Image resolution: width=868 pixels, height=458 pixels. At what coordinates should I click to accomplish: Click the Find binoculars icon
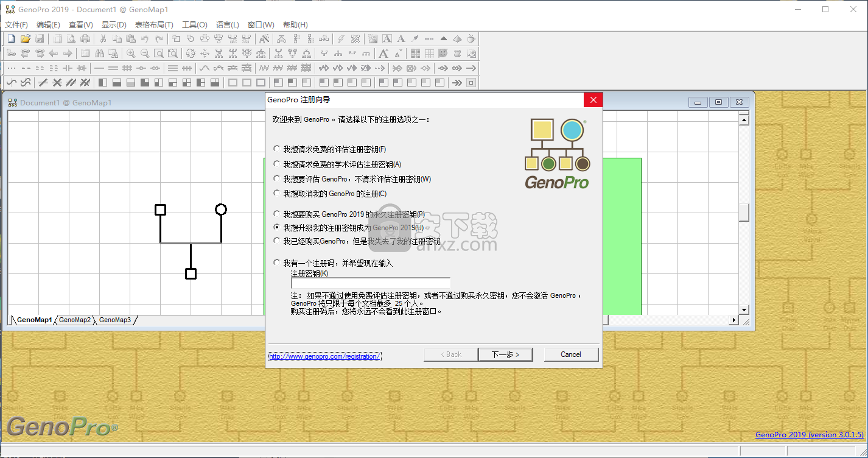point(99,54)
